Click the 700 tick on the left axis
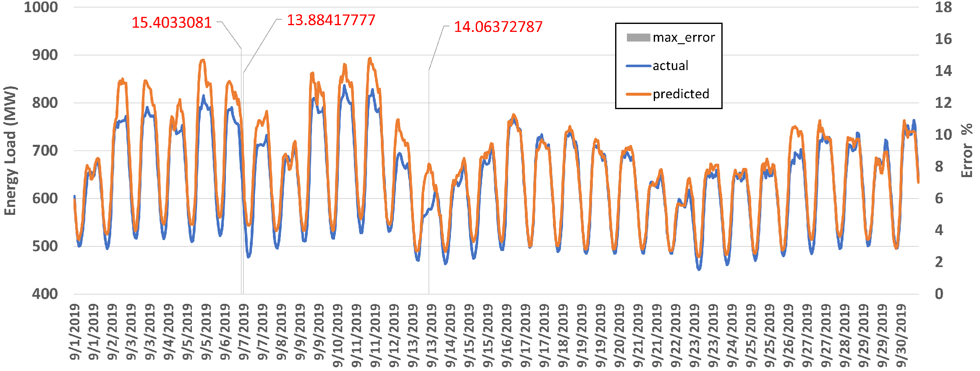Viewport: 980px width, 371px height. click(x=45, y=151)
